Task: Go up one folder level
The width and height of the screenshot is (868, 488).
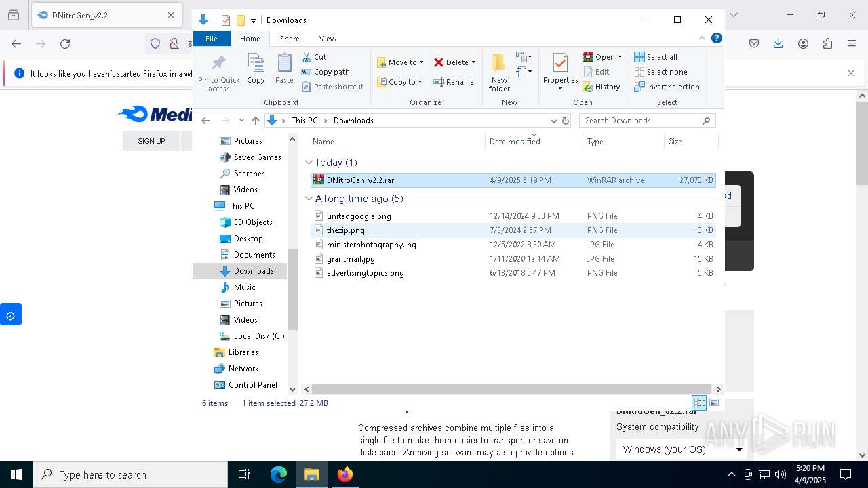Action: tap(256, 121)
